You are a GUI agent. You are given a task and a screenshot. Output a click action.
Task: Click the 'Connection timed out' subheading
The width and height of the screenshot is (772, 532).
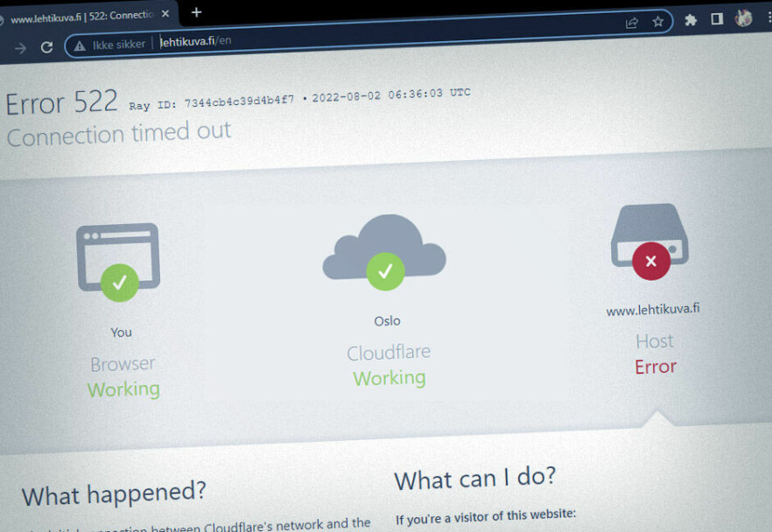119,134
